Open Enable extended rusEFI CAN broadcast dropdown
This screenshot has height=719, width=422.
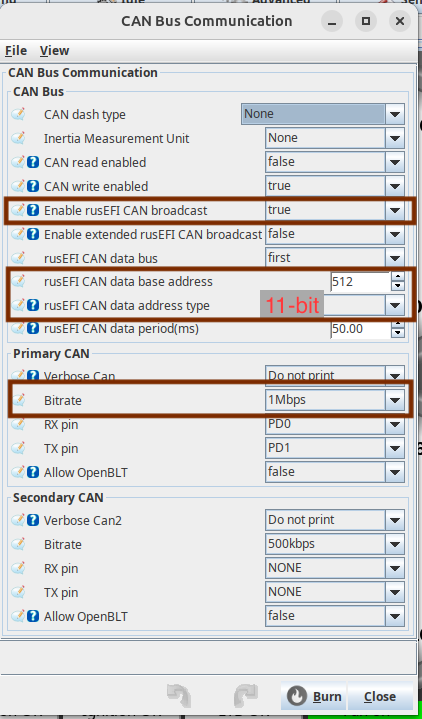(x=335, y=234)
